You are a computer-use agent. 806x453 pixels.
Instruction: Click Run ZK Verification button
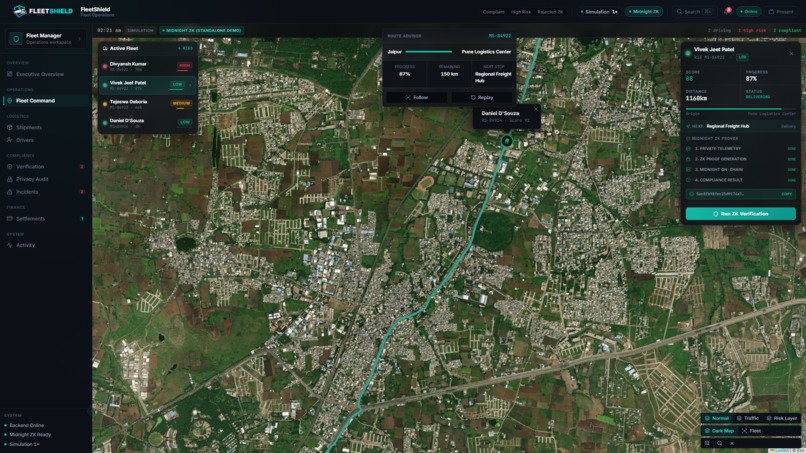[x=740, y=214]
